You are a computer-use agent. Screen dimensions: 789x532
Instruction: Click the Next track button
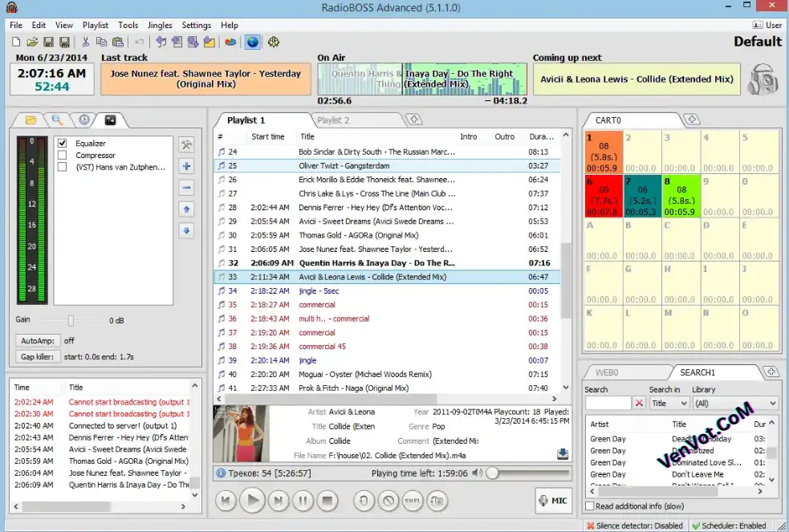coord(278,501)
